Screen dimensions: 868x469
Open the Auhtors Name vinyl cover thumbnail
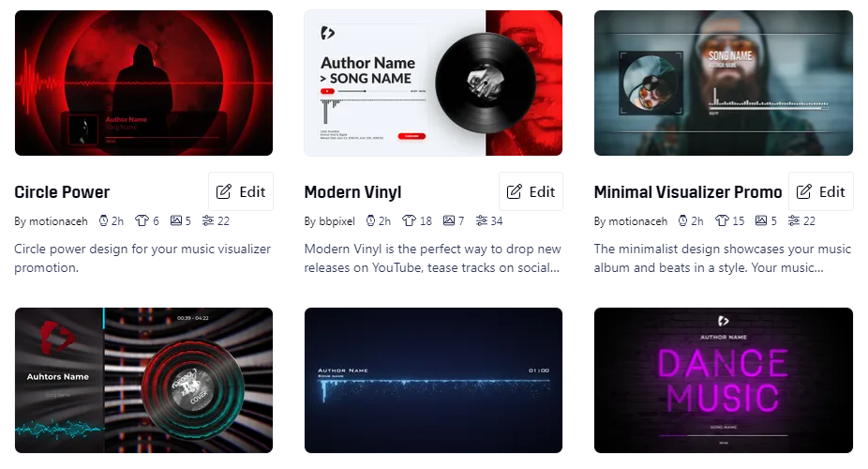[144, 381]
